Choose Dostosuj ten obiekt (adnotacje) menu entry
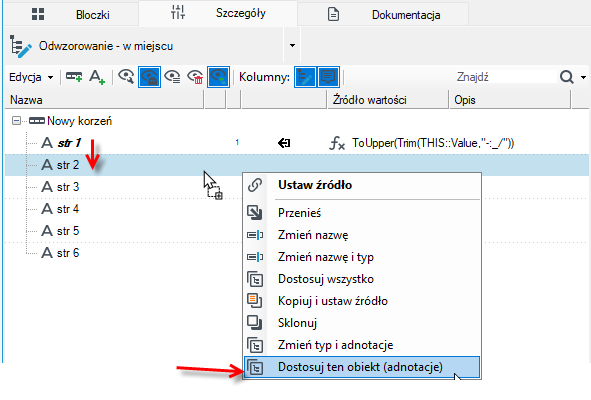The height and width of the screenshot is (400, 591). 362,367
